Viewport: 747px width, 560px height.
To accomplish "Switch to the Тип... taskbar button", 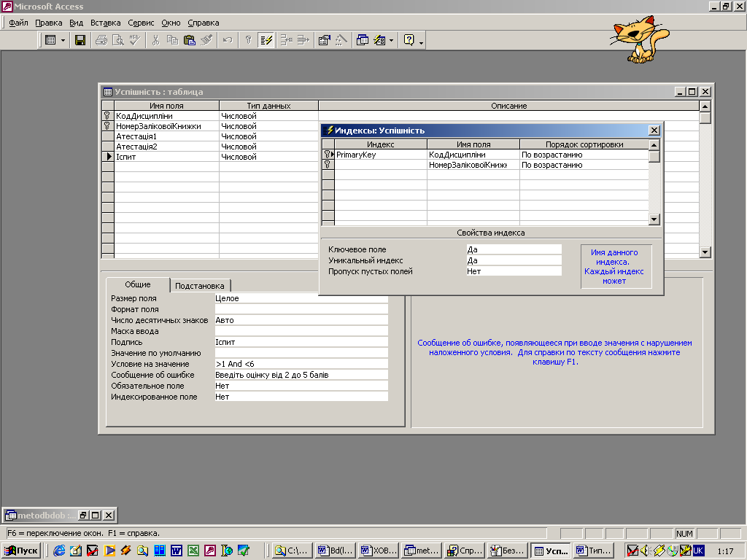I will [x=594, y=551].
